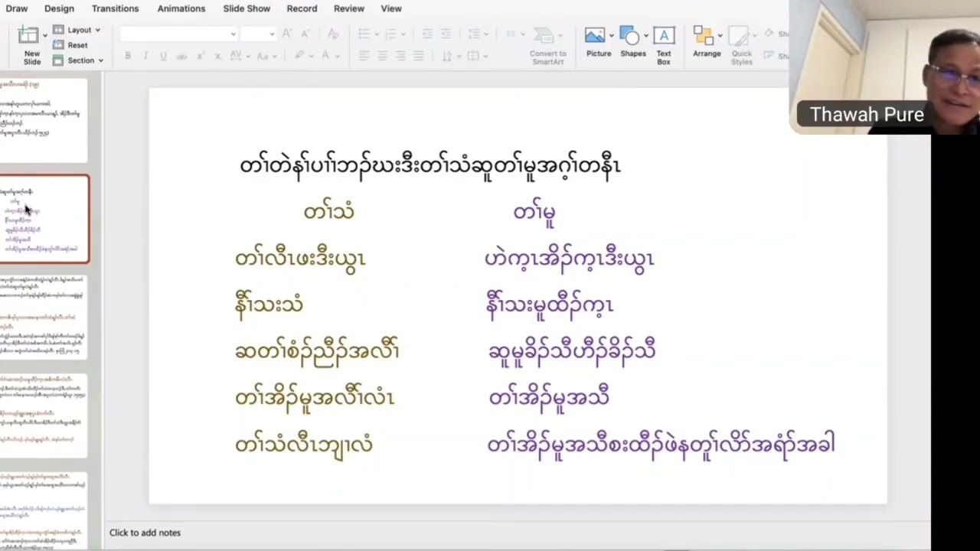Click Increase Font Size icon

pos(286,34)
